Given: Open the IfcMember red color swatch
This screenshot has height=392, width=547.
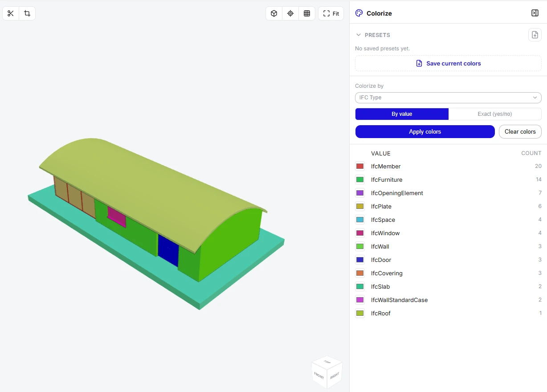Looking at the screenshot, I should [360, 166].
